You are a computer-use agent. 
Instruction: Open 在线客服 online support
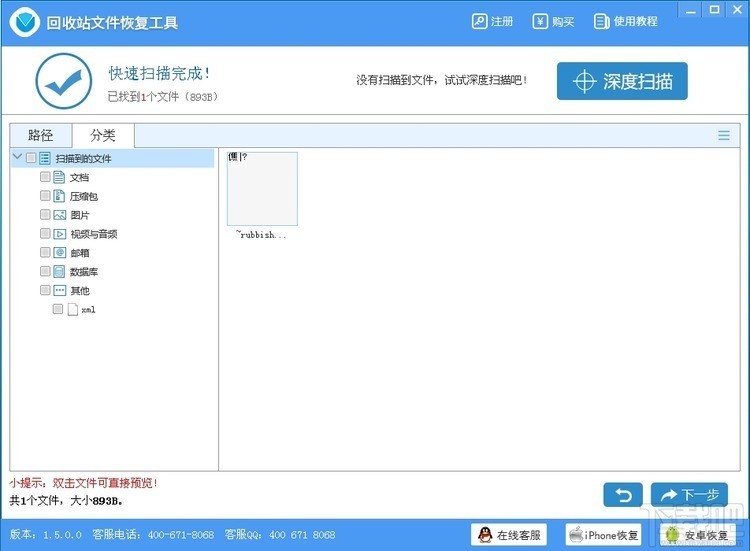click(509, 535)
